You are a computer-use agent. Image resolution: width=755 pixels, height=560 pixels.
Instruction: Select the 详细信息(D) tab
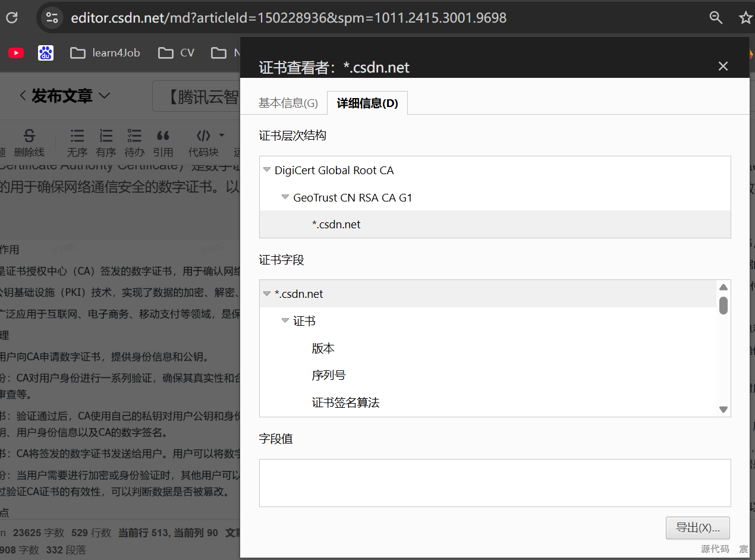pos(367,103)
